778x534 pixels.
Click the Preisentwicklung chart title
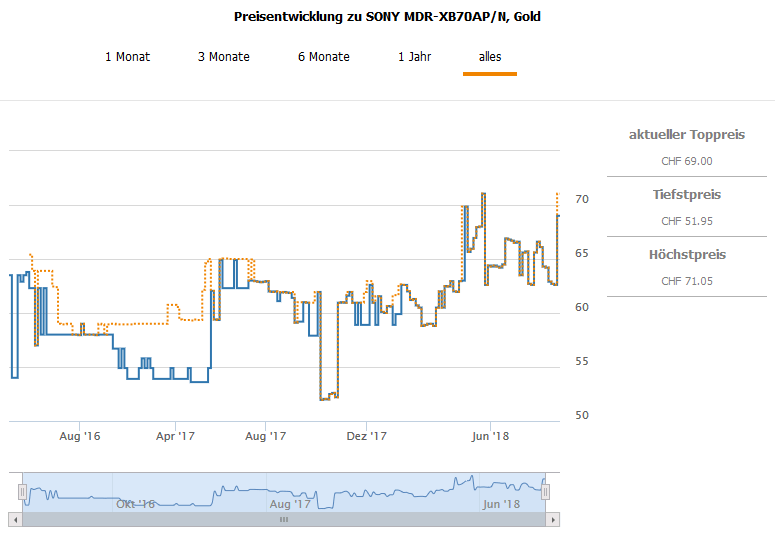388,17
